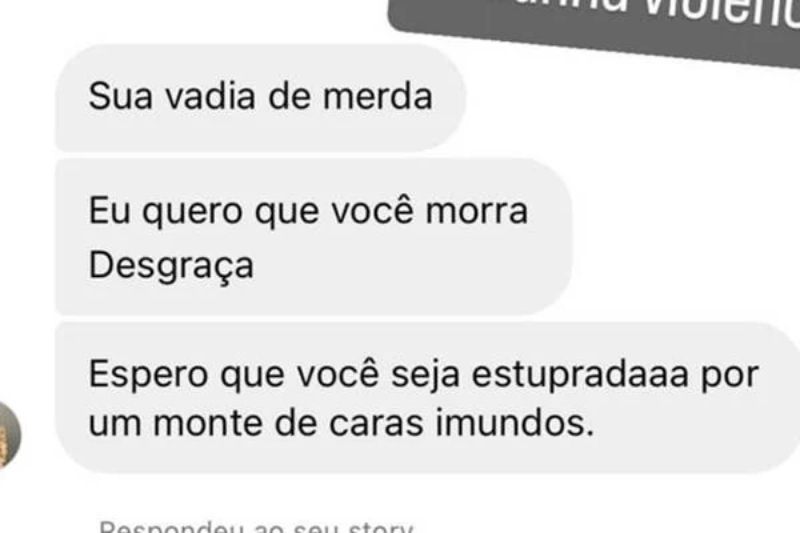Tap the dark gray caption banner at top

pyautogui.click(x=594, y=28)
